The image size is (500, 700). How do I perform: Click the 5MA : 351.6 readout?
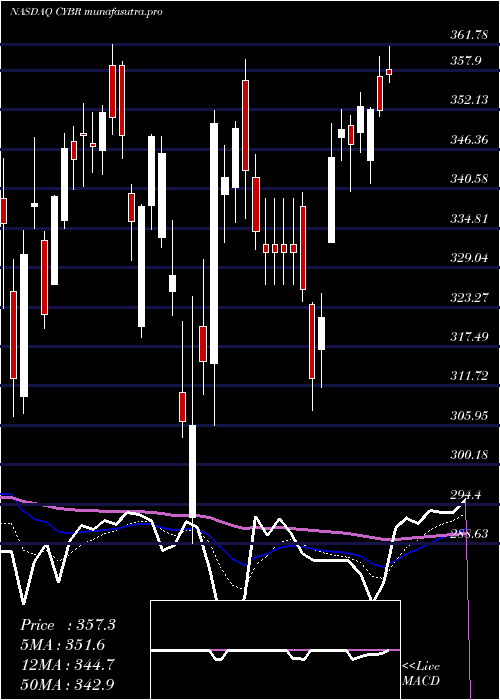click(62, 645)
